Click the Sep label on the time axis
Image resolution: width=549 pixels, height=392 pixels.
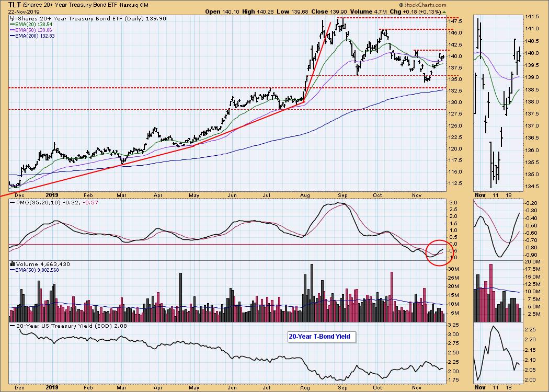pyautogui.click(x=342, y=195)
